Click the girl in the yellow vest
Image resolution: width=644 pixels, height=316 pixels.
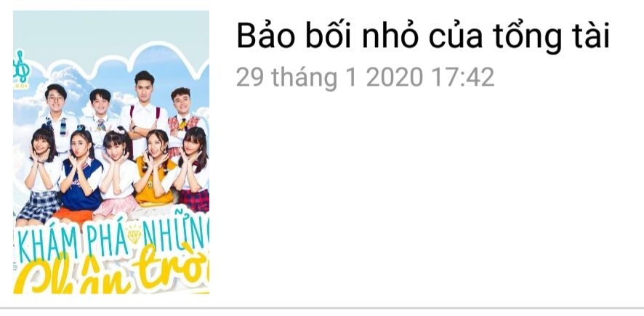(x=156, y=169)
